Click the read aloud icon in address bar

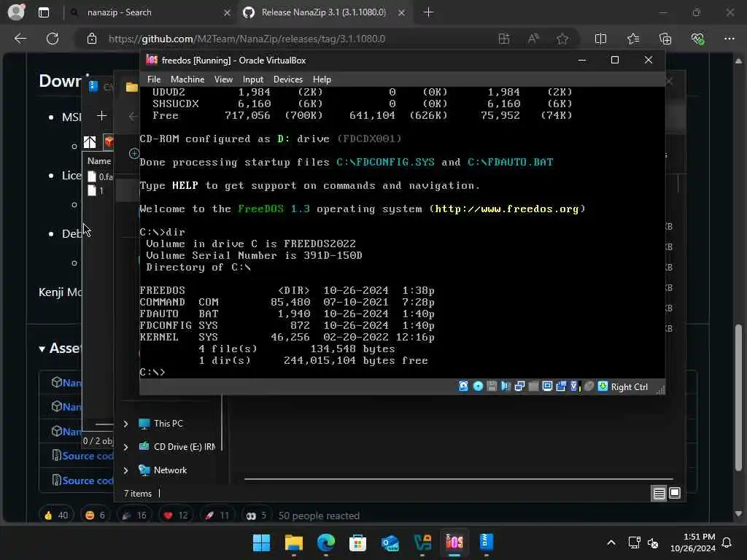point(533,39)
